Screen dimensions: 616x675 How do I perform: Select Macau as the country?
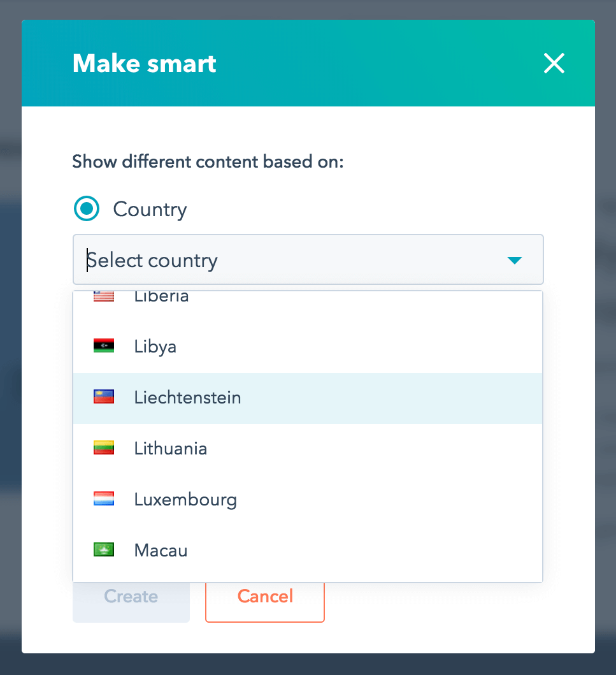161,551
